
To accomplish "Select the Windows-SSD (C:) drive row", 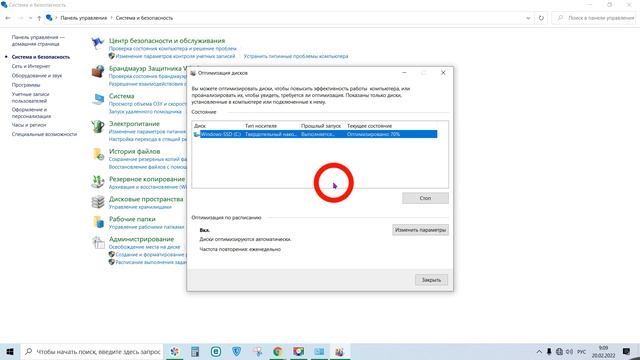I will (x=315, y=134).
